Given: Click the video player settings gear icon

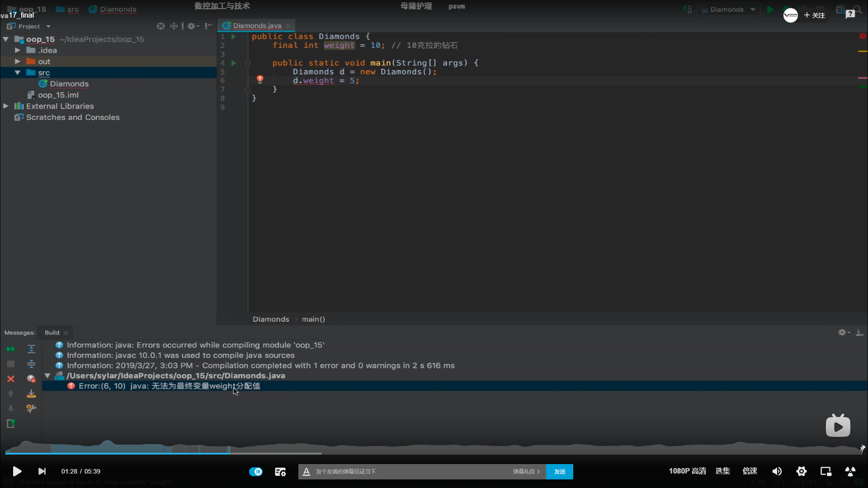Looking at the screenshot, I should click(x=801, y=471).
